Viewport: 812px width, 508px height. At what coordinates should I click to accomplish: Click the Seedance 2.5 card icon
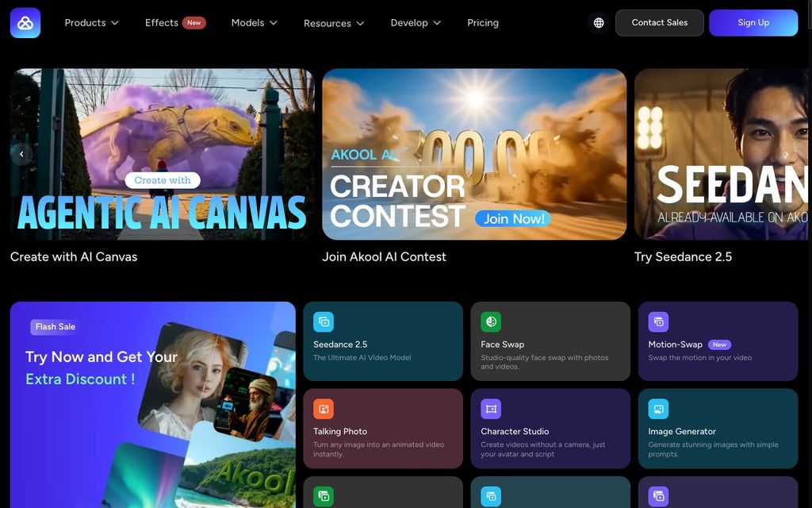[324, 322]
